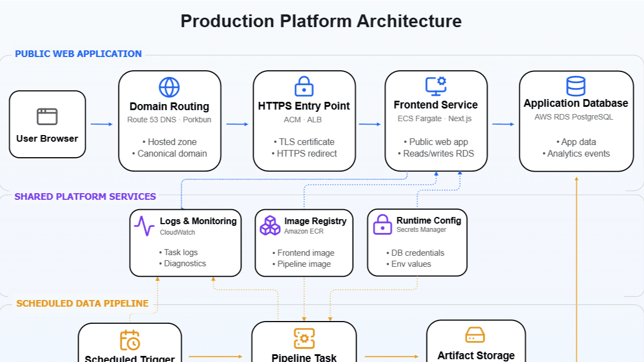Click the Reads/writes RDS bullet
This screenshot has width=644, height=362.
(x=436, y=153)
